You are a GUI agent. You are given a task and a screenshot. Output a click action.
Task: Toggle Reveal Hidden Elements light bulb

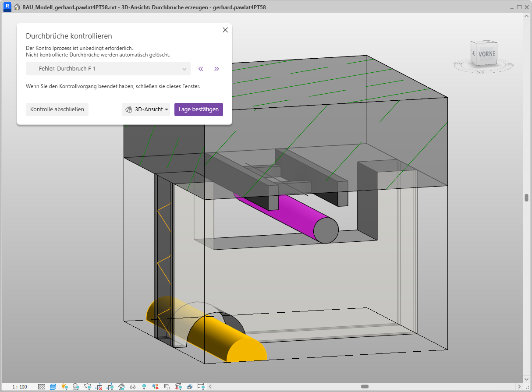pyautogui.click(x=144, y=387)
